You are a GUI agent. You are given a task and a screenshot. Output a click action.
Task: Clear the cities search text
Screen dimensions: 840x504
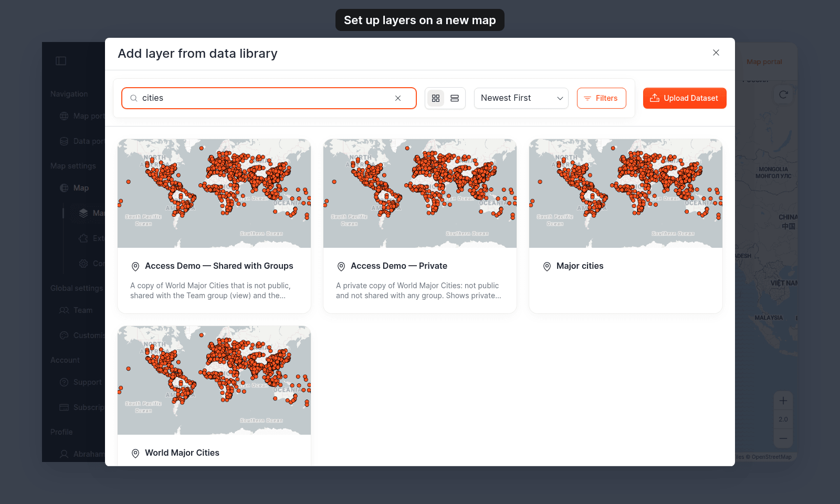(x=398, y=98)
